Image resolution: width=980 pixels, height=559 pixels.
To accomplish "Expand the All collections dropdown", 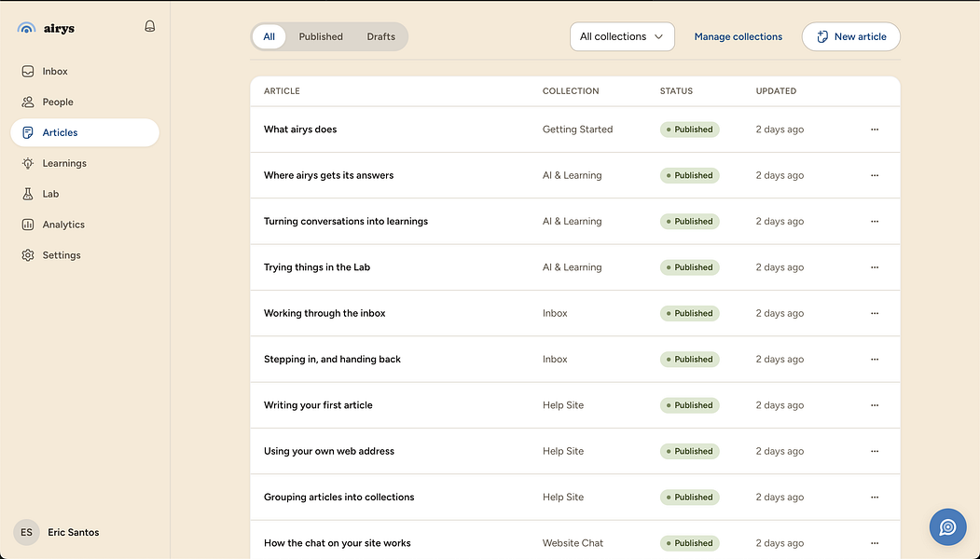I will point(622,37).
